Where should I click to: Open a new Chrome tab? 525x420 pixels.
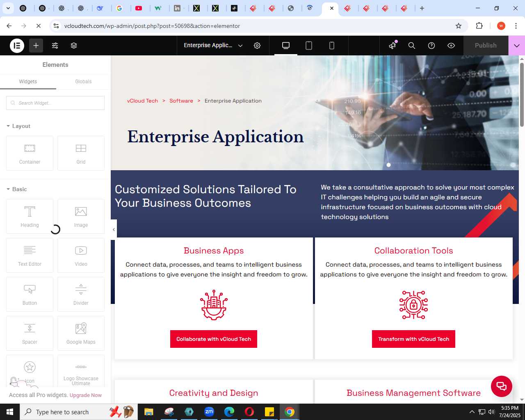click(422, 8)
